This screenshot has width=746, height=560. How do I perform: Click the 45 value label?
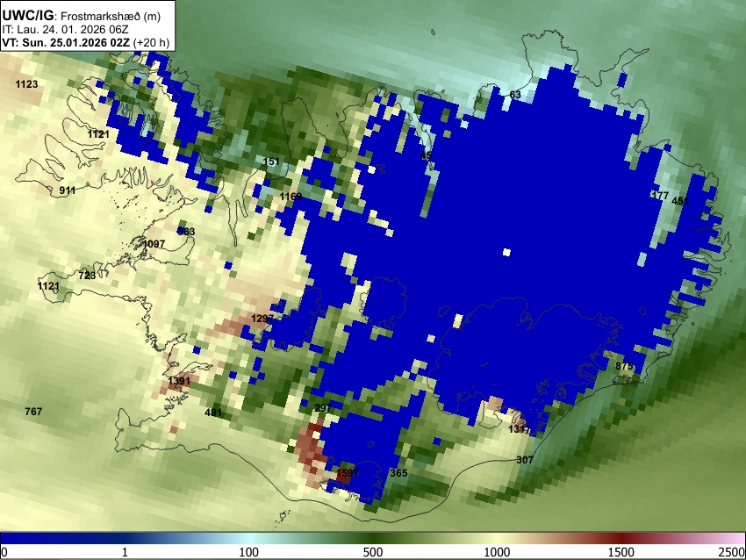[x=426, y=155]
